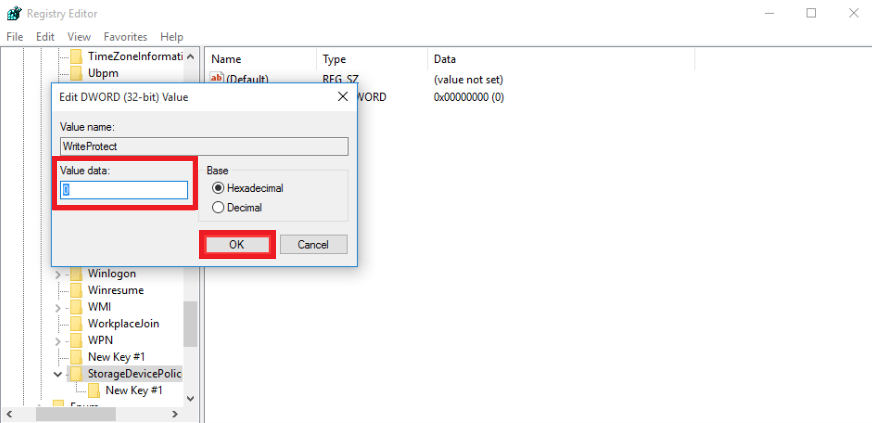
Task: Click the tree pane scroll up arrow
Action: (190, 56)
